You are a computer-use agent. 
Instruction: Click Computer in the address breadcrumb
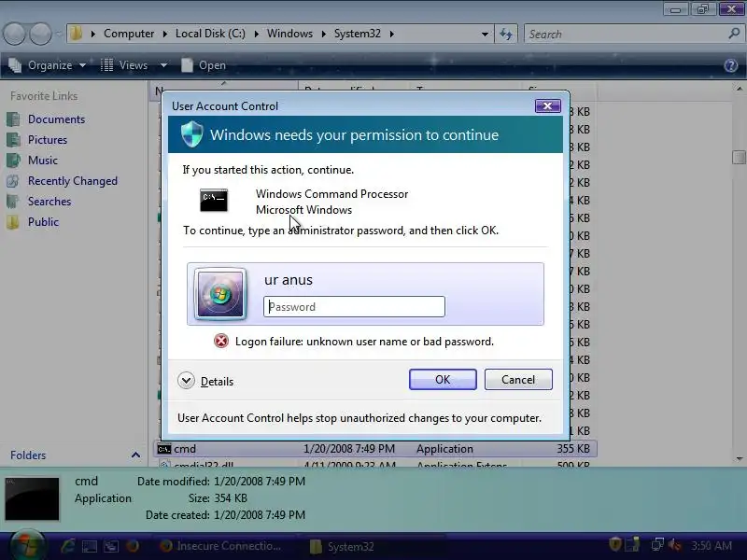pyautogui.click(x=129, y=34)
